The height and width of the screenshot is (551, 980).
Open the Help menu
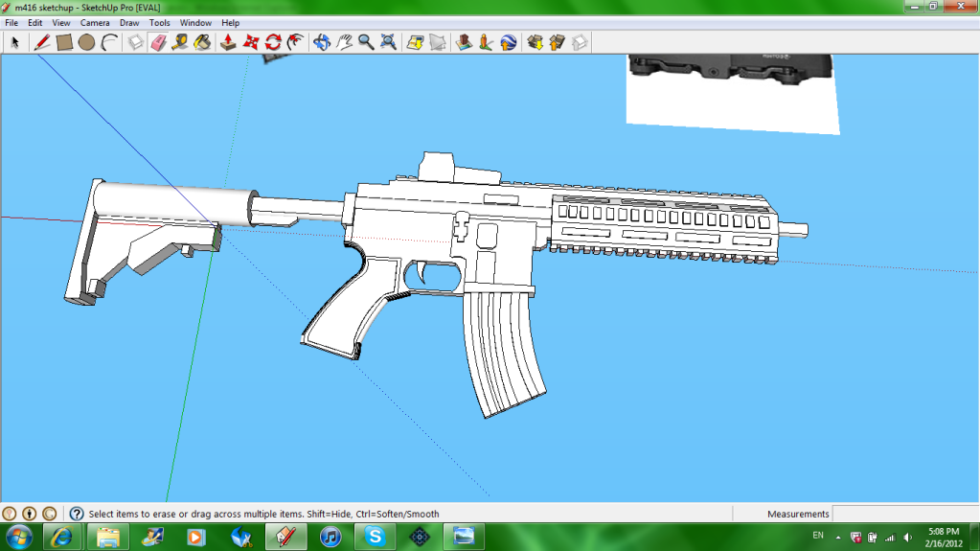pos(230,22)
